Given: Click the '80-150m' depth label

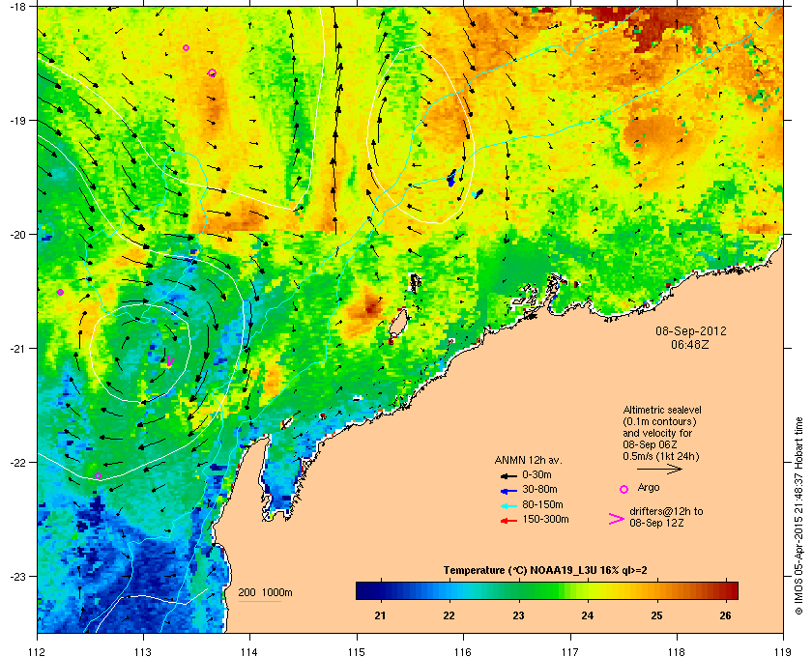Looking at the screenshot, I should click(x=542, y=504).
